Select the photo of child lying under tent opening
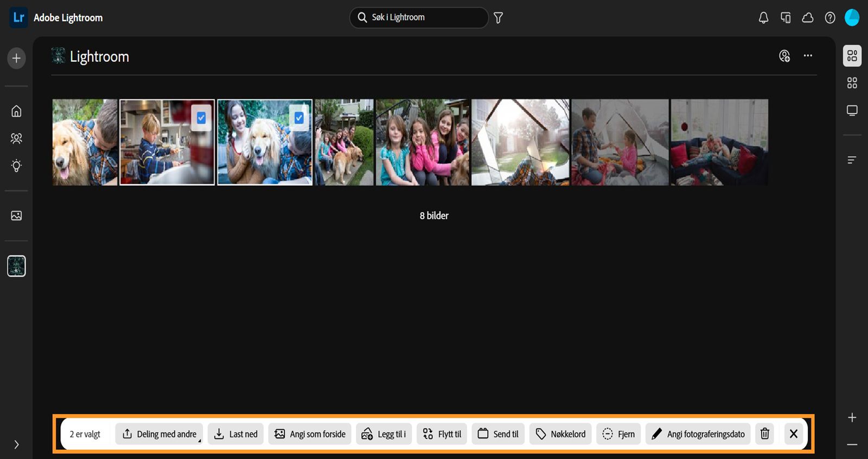 (520, 142)
